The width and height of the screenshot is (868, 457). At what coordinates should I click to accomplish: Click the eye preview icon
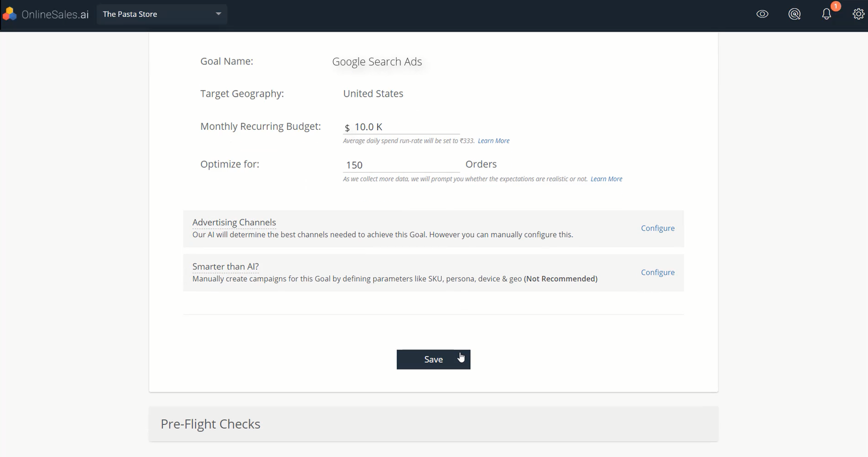tap(762, 14)
